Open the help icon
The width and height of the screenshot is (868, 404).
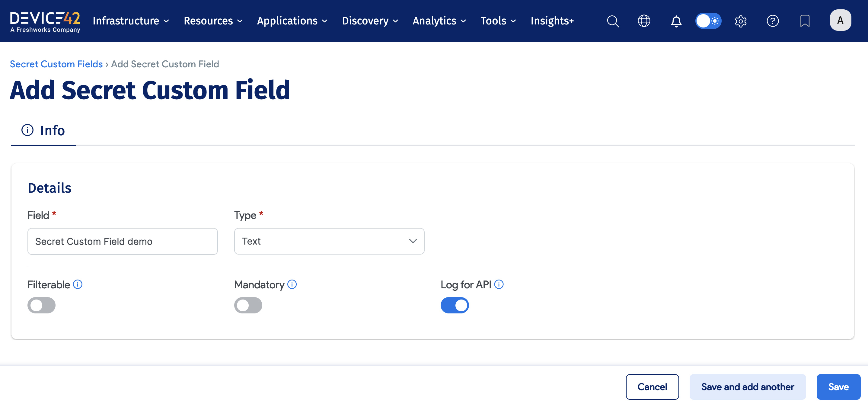773,21
